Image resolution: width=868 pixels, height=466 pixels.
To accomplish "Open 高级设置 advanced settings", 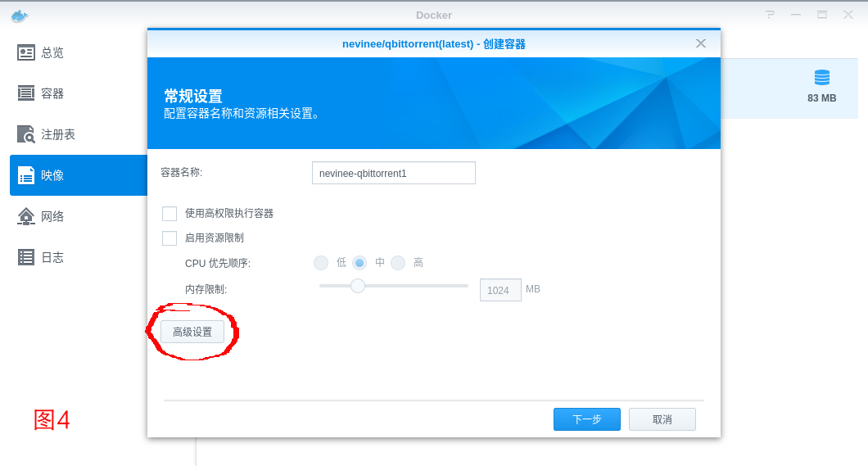I will point(192,332).
